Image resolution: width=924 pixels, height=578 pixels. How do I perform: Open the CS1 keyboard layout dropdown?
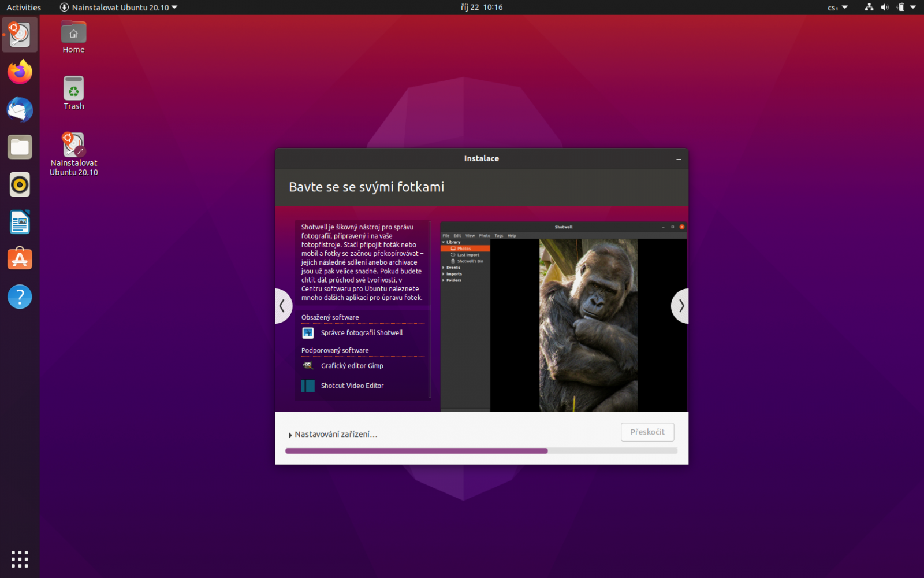pyautogui.click(x=836, y=8)
